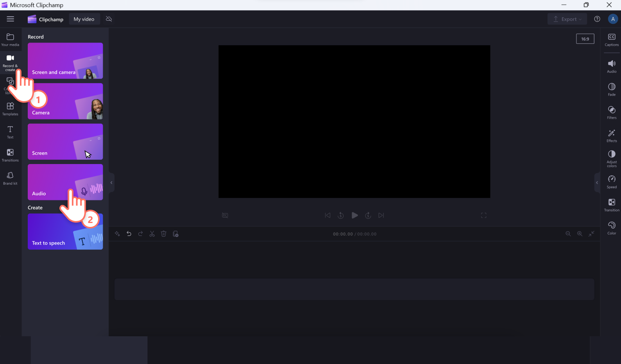Skip to the start of the video

(x=328, y=215)
